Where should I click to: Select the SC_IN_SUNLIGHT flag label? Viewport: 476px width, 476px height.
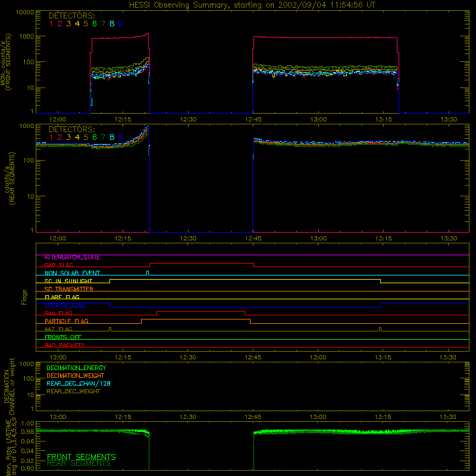(x=68, y=281)
